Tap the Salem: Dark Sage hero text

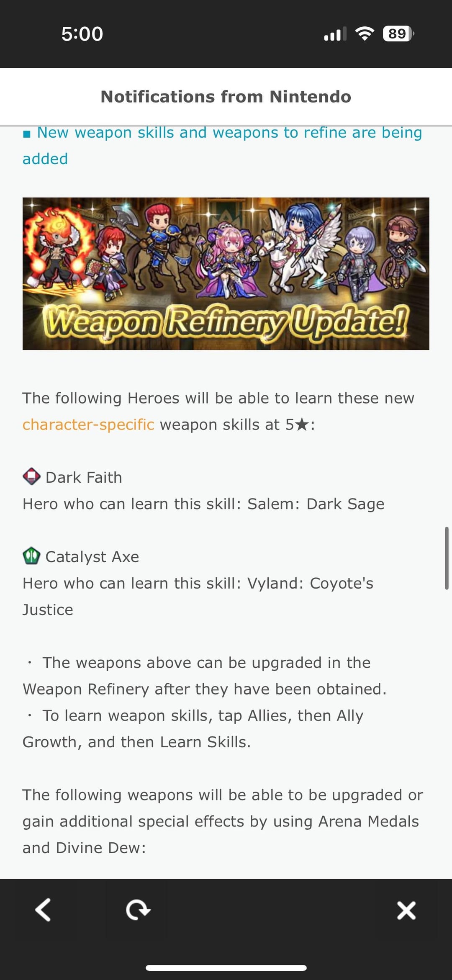(x=316, y=504)
